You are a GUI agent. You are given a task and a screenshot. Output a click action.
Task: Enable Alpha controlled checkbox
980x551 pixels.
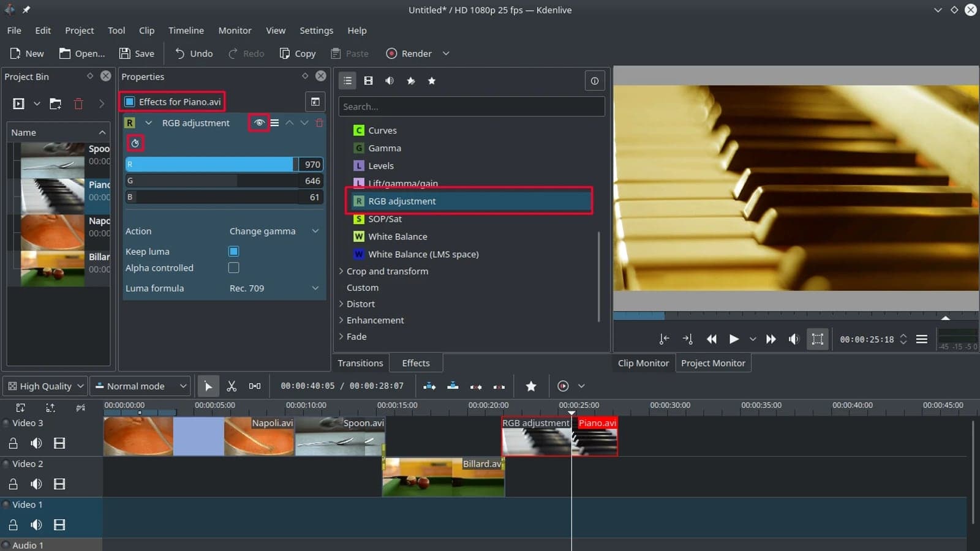[233, 268]
